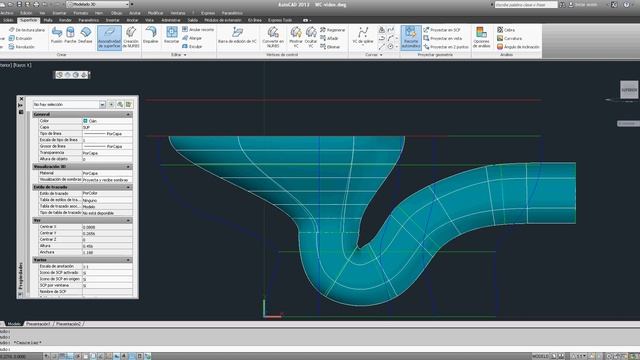Click the Cebra analysis tool
Screen dimensions: 640x360
(506, 30)
